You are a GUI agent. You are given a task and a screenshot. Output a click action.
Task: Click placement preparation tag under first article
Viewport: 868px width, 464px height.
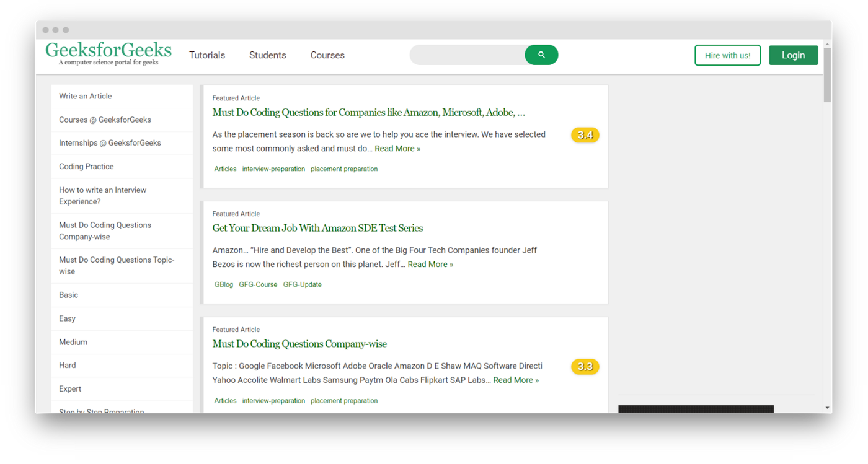pos(344,169)
